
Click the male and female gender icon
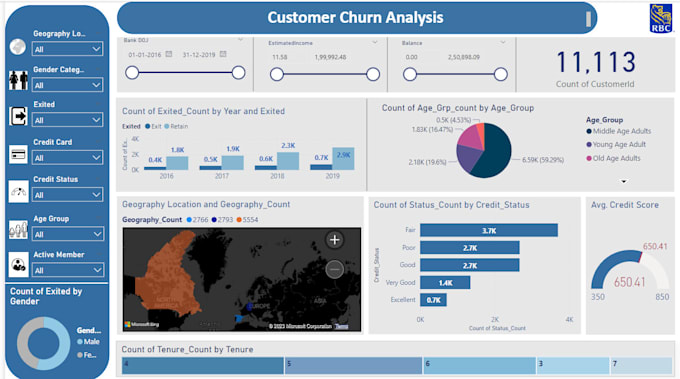(x=18, y=81)
